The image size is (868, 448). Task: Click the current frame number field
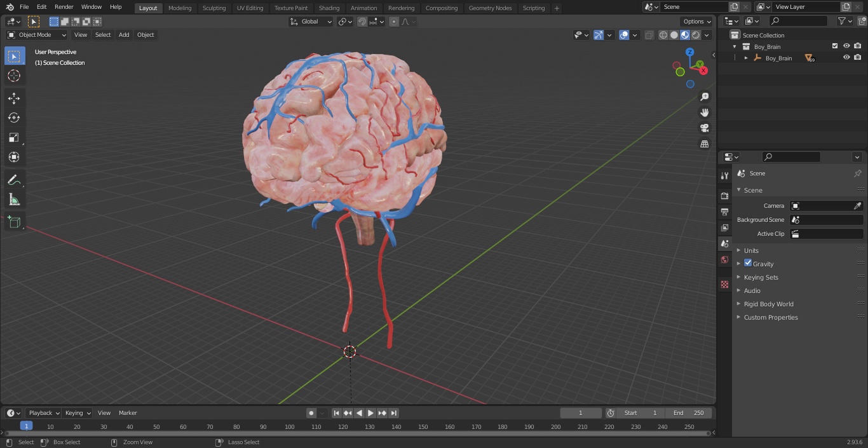pyautogui.click(x=581, y=413)
